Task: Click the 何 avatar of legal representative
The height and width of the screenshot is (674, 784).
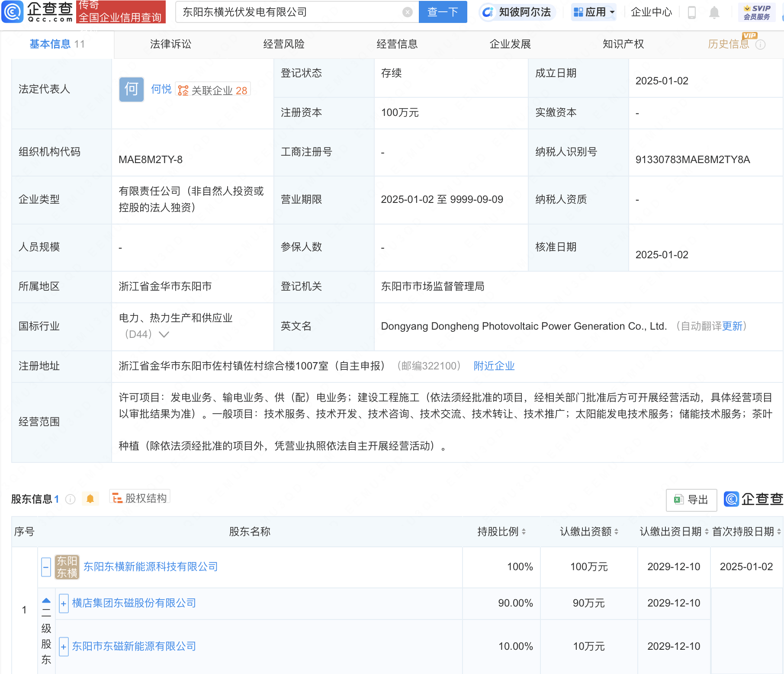Action: (132, 90)
